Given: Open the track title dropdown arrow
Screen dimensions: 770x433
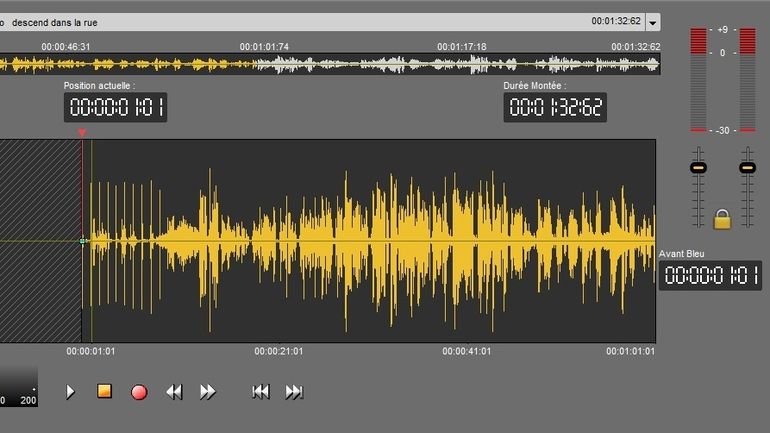Looking at the screenshot, I should [x=653, y=22].
